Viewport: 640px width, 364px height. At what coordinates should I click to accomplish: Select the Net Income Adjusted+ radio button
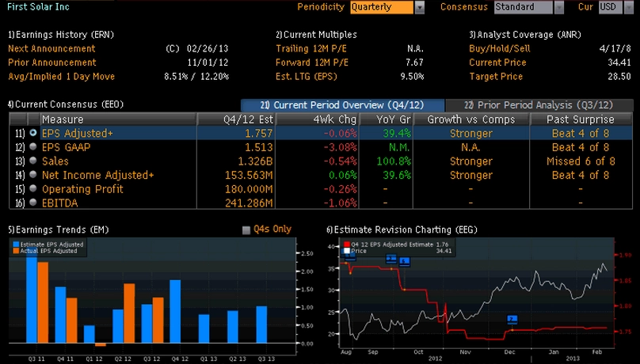[x=33, y=174]
